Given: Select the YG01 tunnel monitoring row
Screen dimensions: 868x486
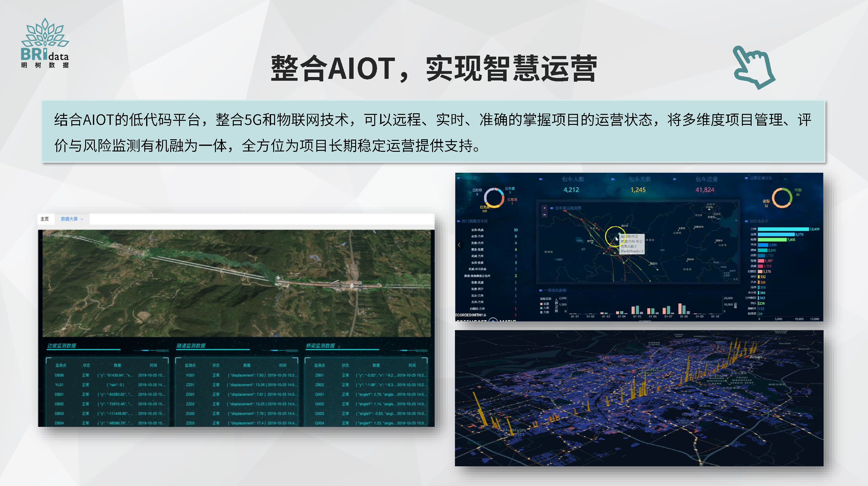Looking at the screenshot, I should (x=237, y=375).
